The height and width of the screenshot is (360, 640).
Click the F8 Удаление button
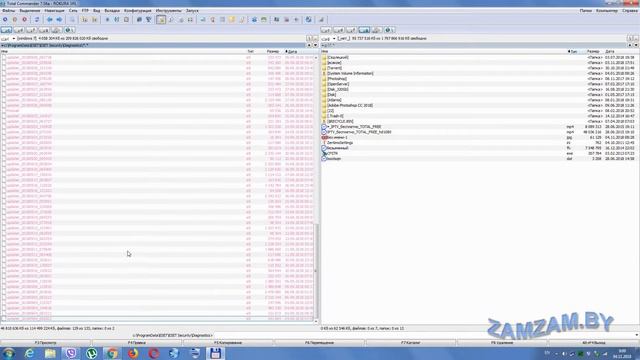502,343
